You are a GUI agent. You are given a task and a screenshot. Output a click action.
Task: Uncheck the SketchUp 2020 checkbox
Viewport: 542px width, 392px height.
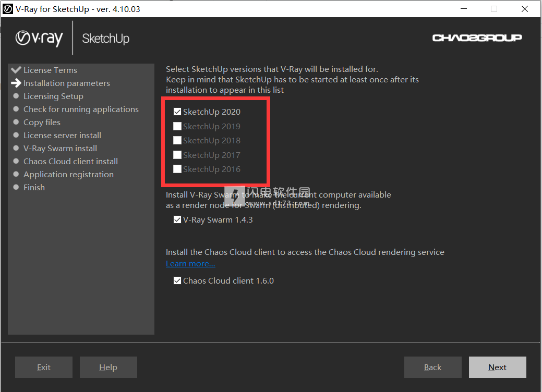[x=177, y=112]
